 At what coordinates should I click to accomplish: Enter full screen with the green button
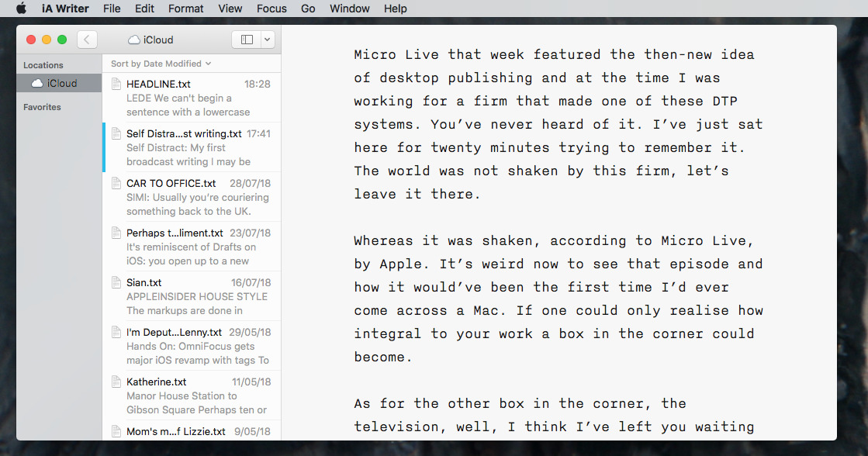coord(62,40)
